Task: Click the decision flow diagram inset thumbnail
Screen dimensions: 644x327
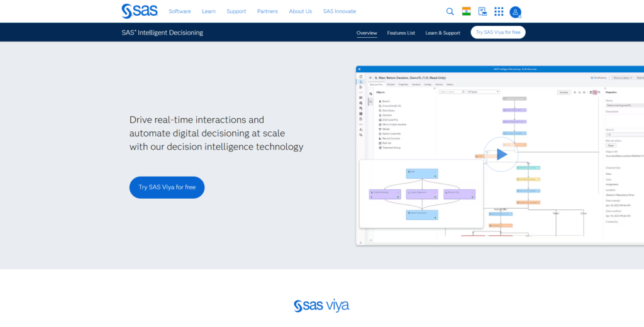Action: click(421, 194)
